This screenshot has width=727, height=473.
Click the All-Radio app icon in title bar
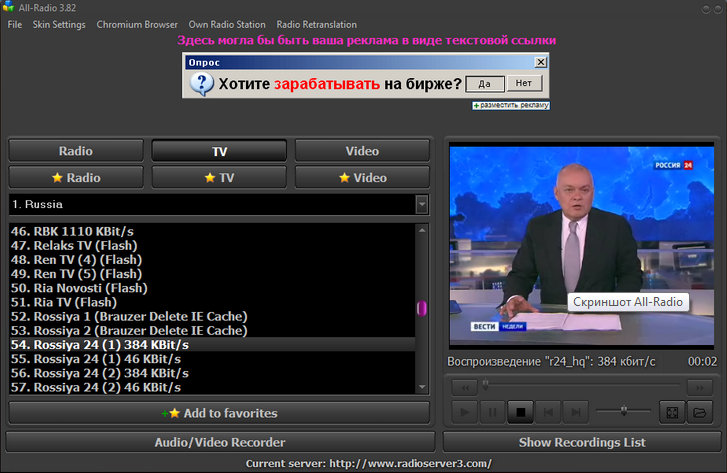(8, 7)
